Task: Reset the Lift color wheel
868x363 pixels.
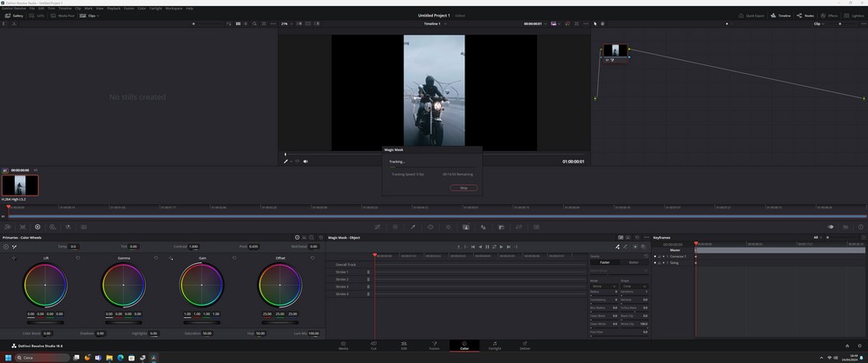Action: pyautogui.click(x=78, y=258)
